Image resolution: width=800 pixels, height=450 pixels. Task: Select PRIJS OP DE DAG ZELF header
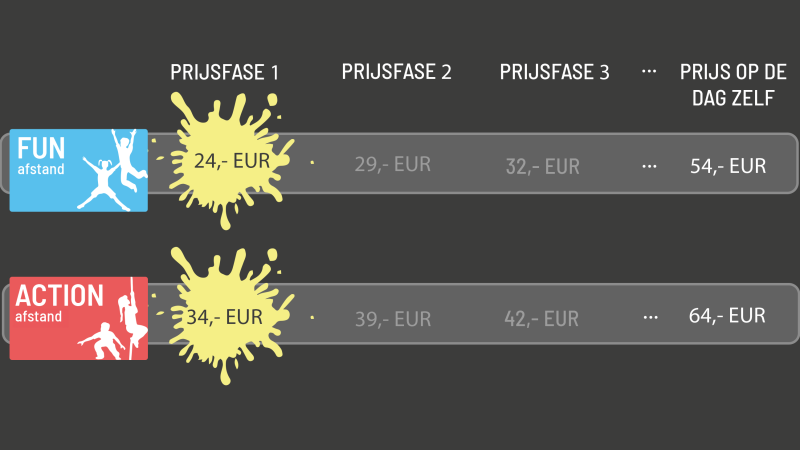pos(733,85)
